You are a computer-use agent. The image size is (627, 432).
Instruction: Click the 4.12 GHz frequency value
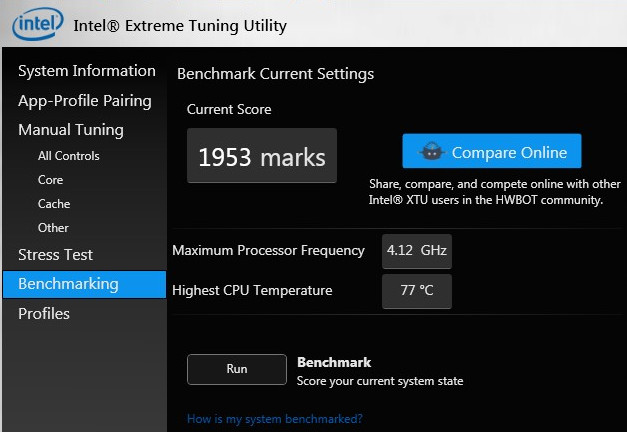click(x=417, y=251)
